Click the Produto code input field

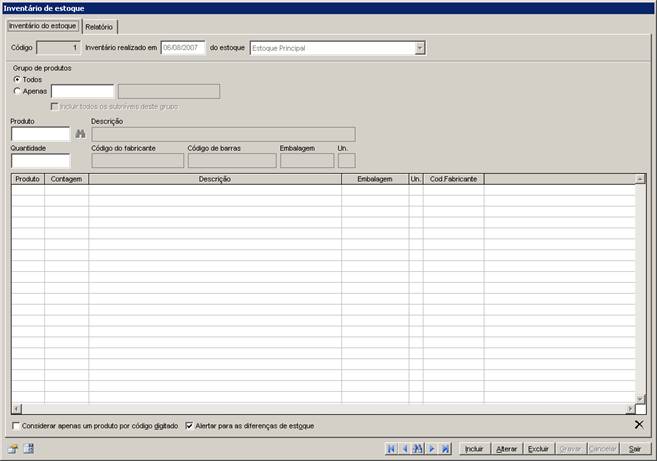pos(41,134)
